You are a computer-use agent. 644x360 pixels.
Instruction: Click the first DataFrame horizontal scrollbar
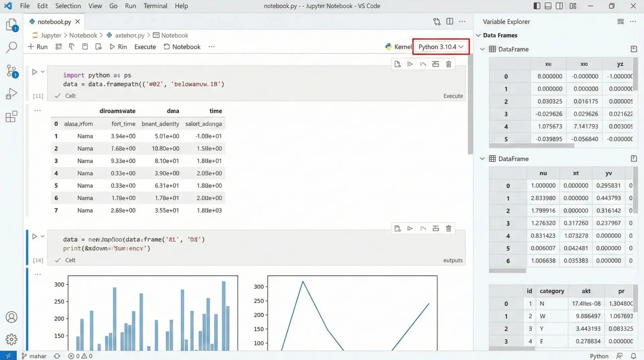(532, 146)
